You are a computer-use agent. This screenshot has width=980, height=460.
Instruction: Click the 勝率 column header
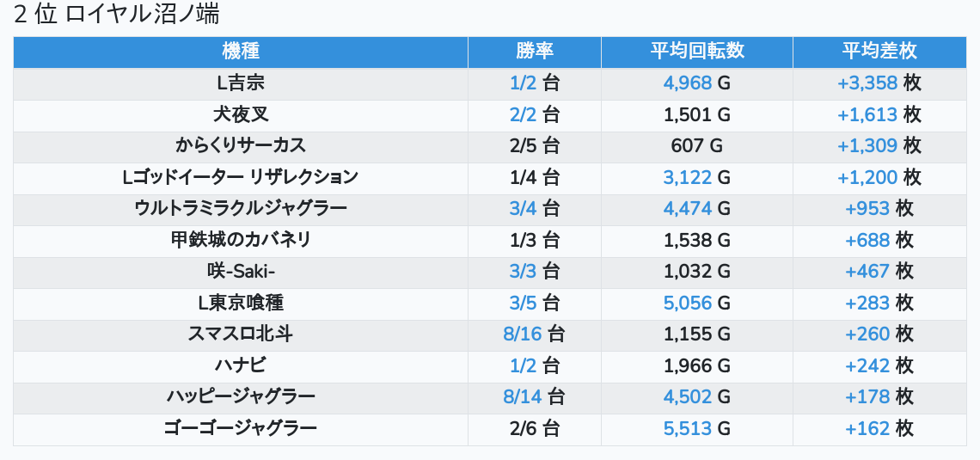(x=535, y=52)
